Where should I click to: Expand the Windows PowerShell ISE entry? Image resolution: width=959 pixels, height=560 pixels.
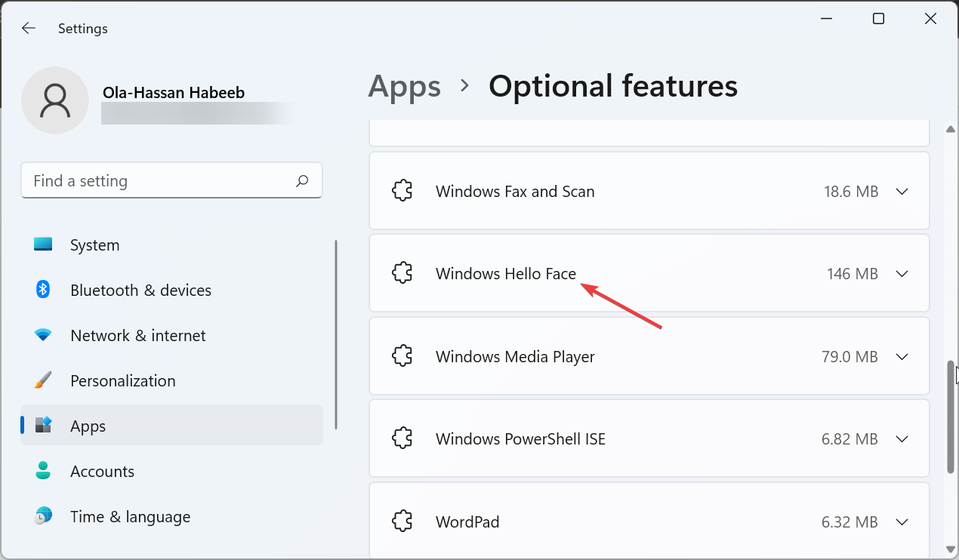click(x=902, y=439)
